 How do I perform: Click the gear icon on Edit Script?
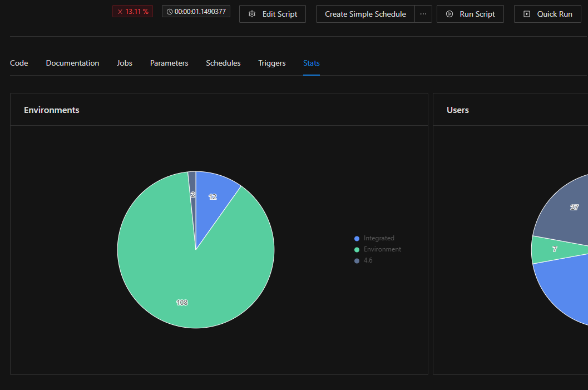(x=252, y=14)
